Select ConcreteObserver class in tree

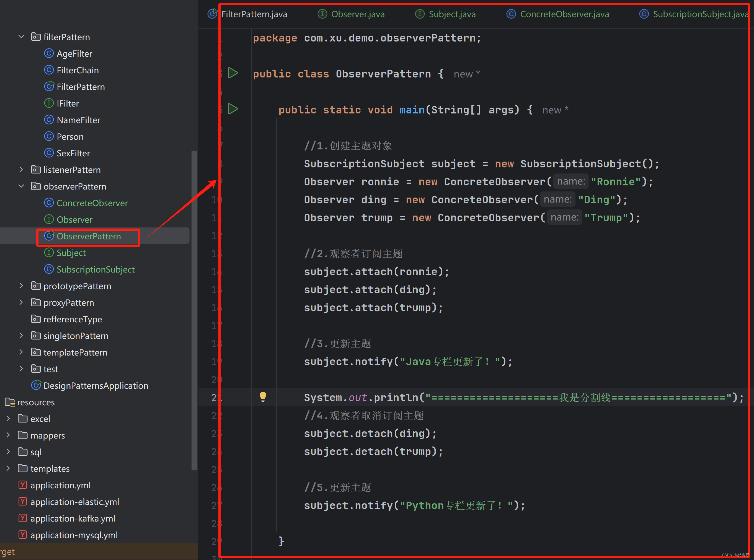92,203
